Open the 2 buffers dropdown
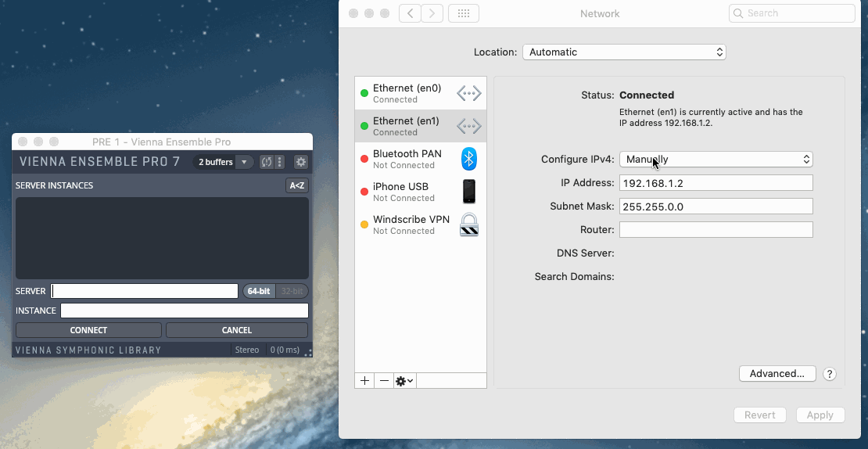868x449 pixels. click(x=223, y=162)
